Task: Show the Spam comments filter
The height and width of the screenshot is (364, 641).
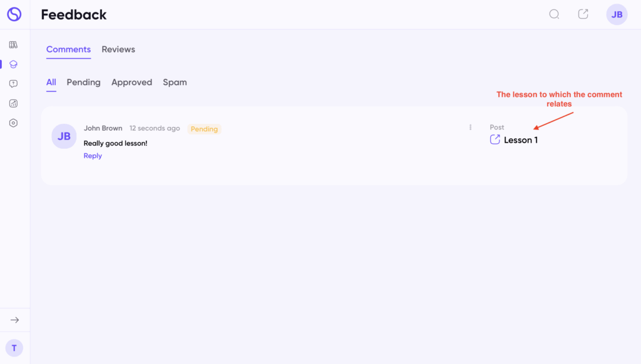Action: [175, 83]
